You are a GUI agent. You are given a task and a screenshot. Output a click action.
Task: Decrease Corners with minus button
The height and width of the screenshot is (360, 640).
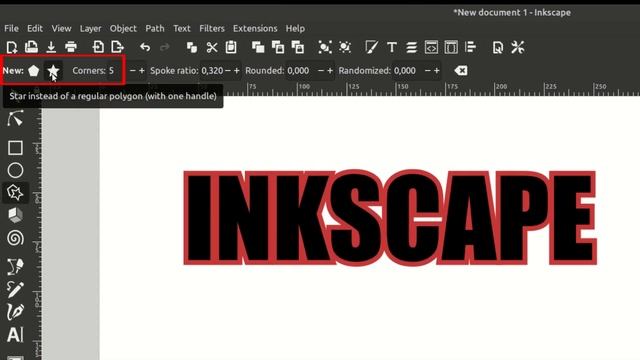pyautogui.click(x=132, y=71)
